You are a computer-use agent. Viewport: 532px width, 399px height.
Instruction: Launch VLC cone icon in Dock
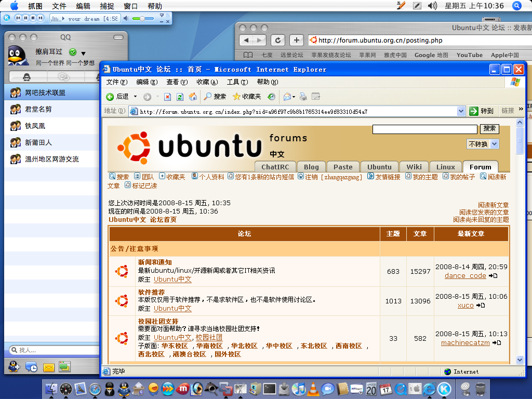(313, 389)
